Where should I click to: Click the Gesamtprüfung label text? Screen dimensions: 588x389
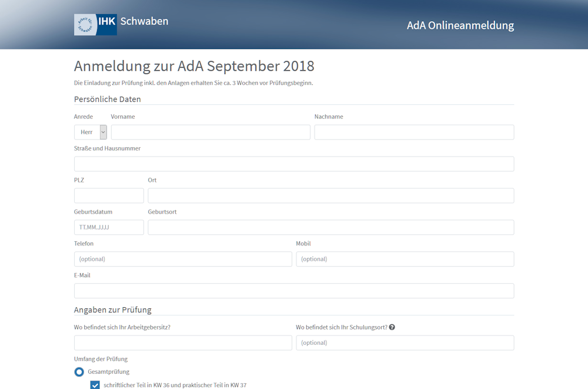(x=108, y=372)
